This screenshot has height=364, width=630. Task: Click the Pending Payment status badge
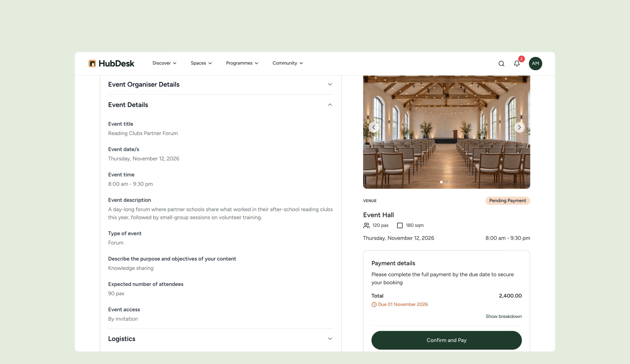[507, 201]
